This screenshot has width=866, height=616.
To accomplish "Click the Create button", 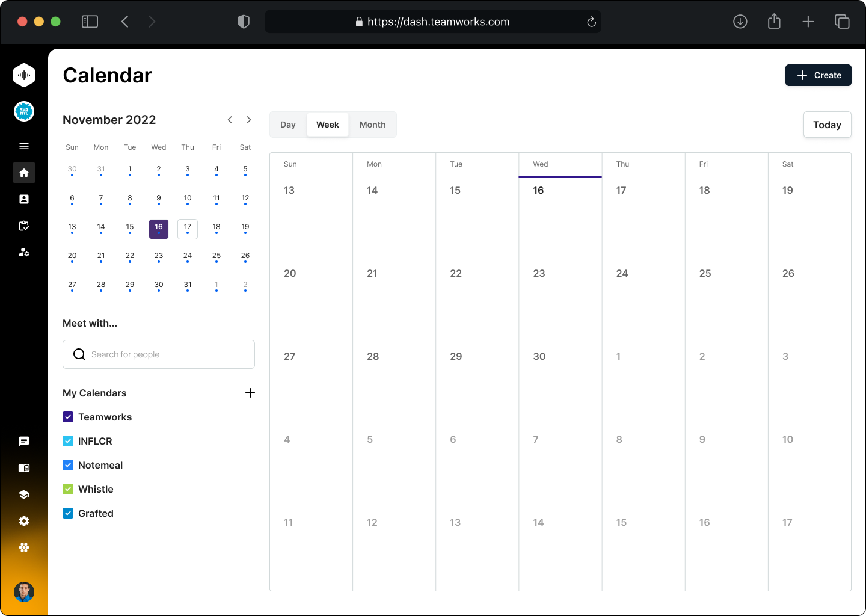I will point(818,75).
